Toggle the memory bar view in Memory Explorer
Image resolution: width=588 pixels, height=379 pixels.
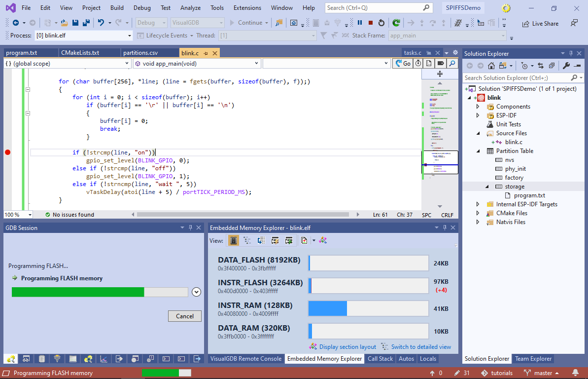tap(234, 240)
